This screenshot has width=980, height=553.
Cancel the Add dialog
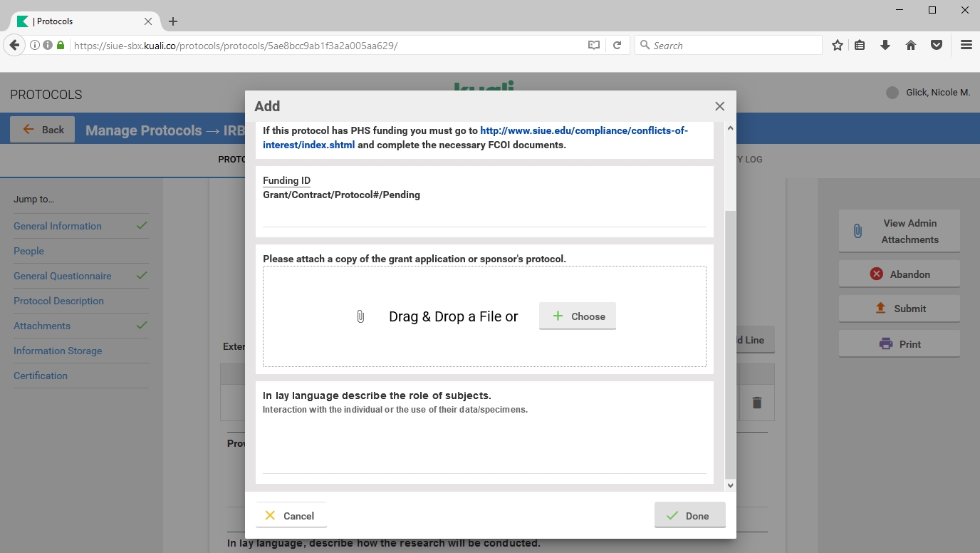point(291,516)
